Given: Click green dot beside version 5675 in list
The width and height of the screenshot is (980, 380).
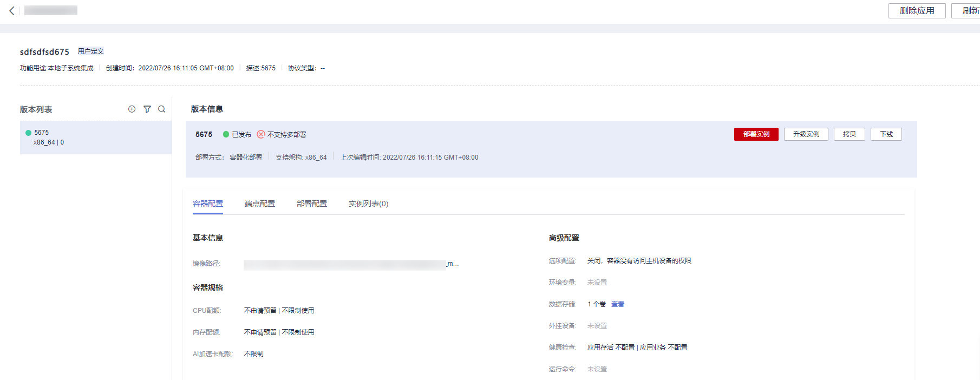Looking at the screenshot, I should click(28, 133).
